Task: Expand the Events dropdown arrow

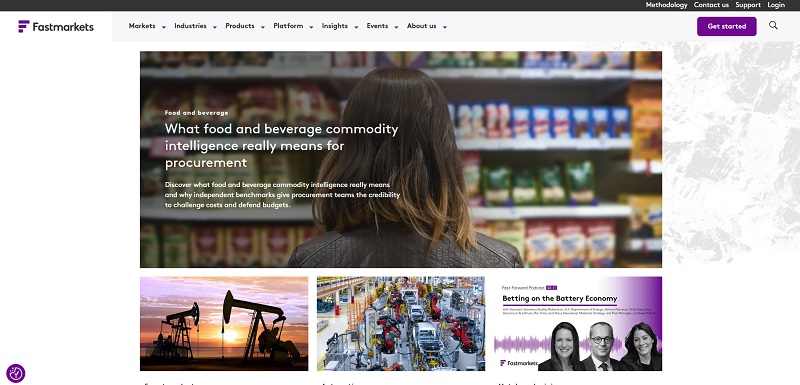Action: tap(396, 27)
